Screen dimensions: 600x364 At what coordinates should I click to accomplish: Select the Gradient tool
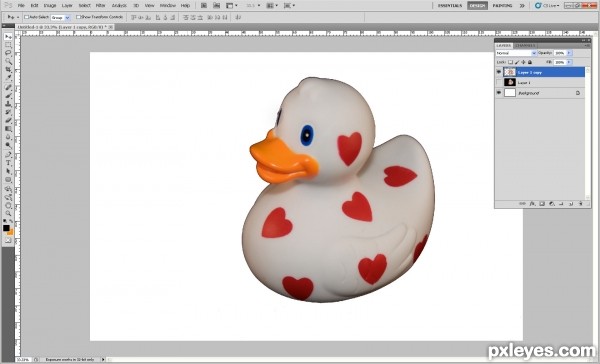[x=8, y=129]
